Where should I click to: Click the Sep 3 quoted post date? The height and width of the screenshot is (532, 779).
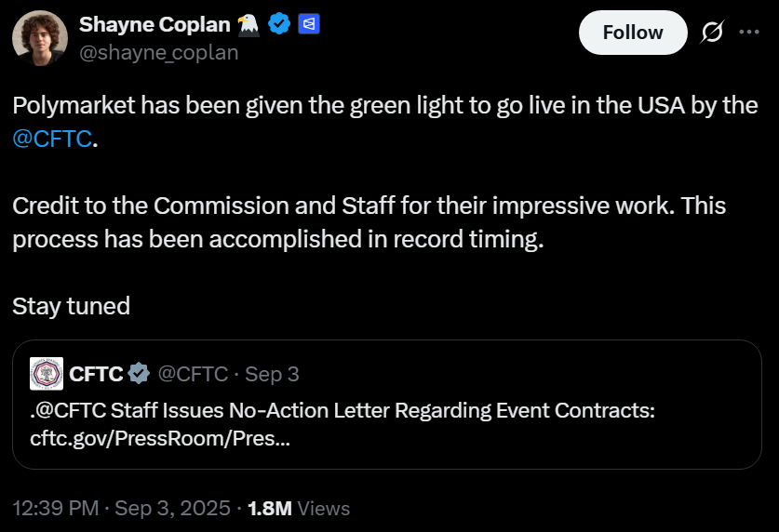272,374
